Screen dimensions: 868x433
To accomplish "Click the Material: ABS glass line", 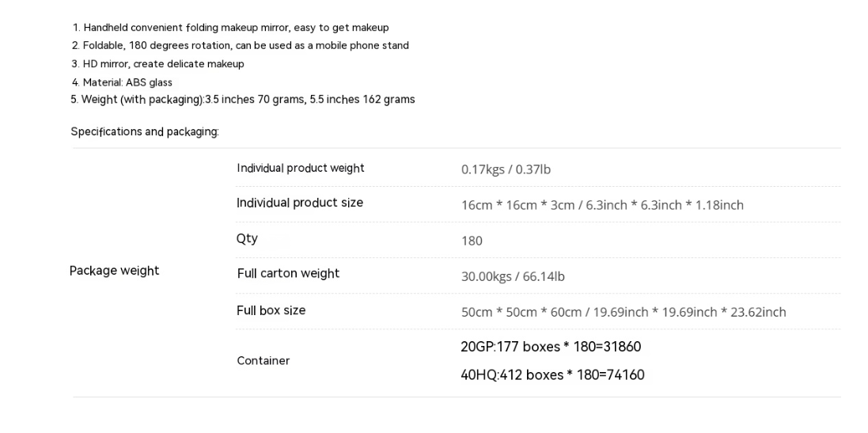I will (122, 82).
